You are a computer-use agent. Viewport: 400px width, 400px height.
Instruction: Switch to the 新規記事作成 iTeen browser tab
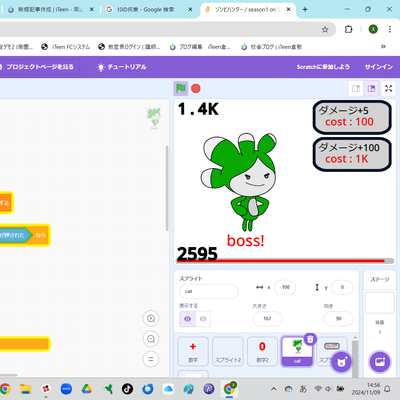(x=50, y=9)
